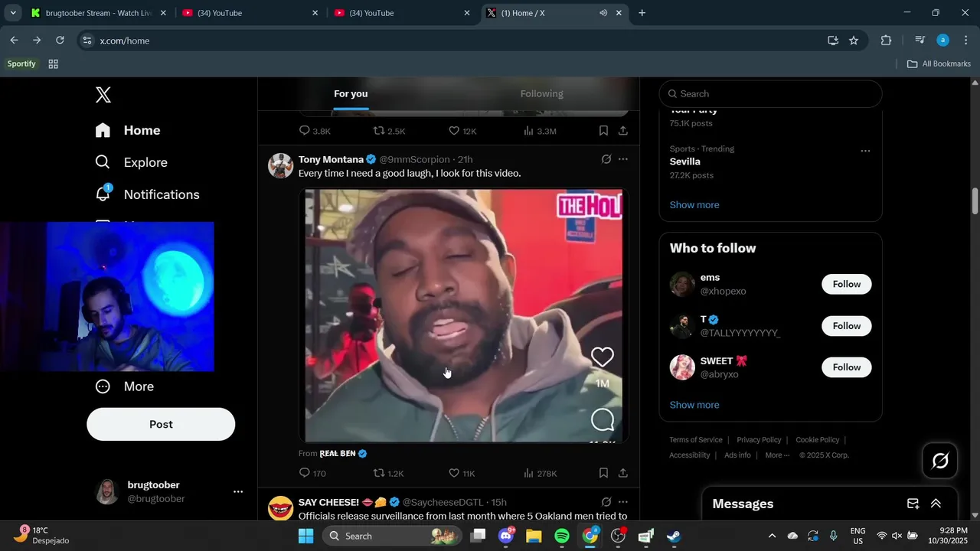Viewport: 980px width, 551px height.
Task: Open the Sportify bookmark
Action: (21, 64)
